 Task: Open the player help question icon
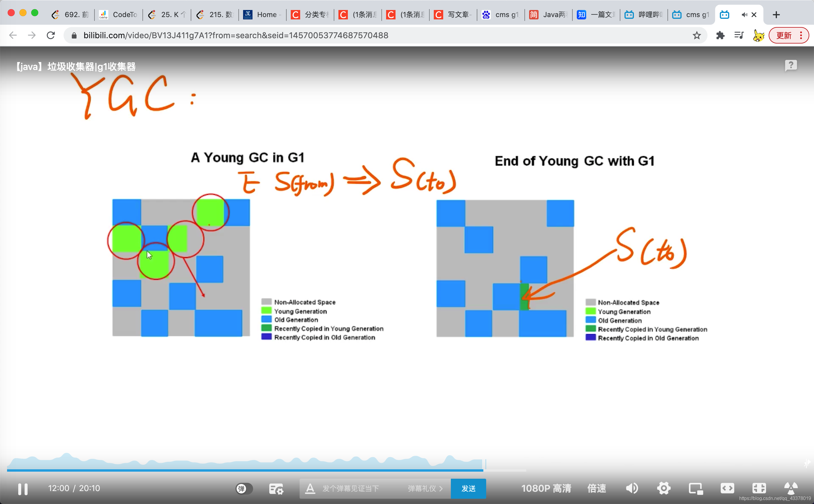pos(791,65)
